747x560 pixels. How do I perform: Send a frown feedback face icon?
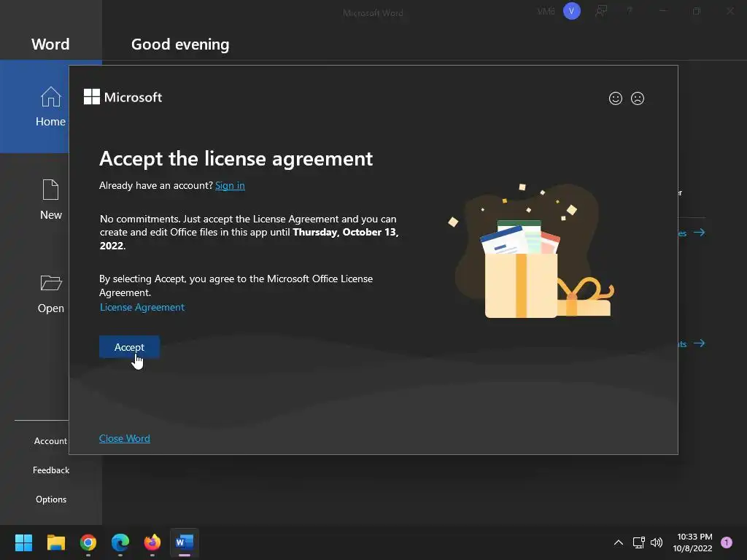pyautogui.click(x=638, y=98)
